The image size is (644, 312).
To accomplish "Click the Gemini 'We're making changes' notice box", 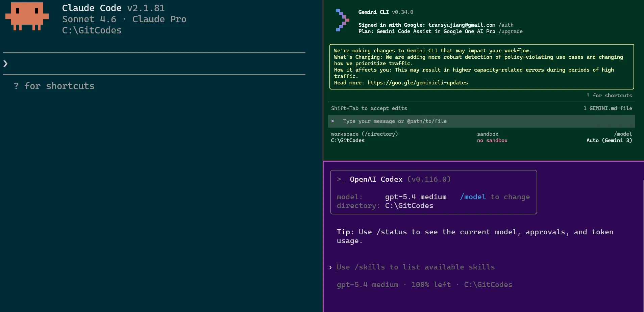I will (481, 67).
